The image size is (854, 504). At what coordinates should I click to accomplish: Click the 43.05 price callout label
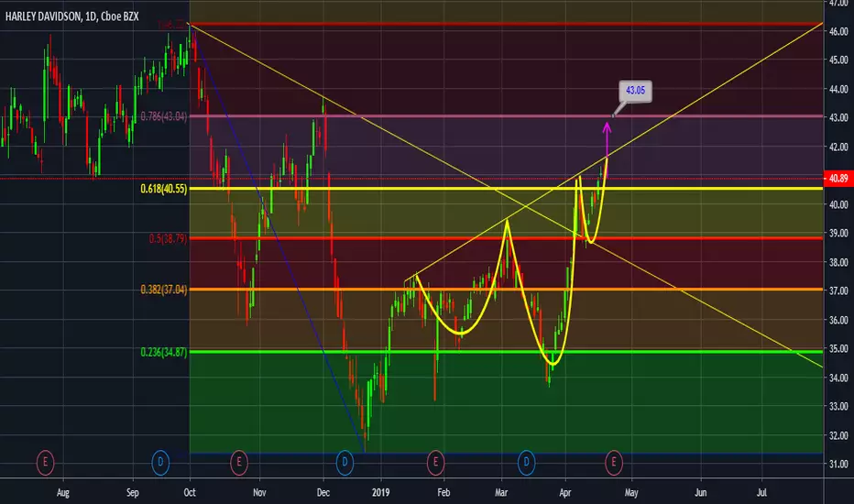635,91
